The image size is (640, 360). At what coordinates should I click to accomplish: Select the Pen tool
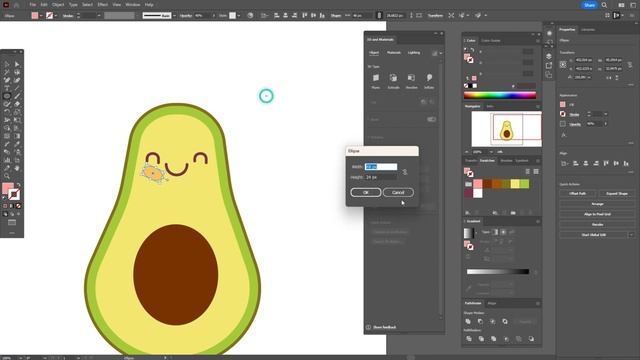[x=7, y=80]
